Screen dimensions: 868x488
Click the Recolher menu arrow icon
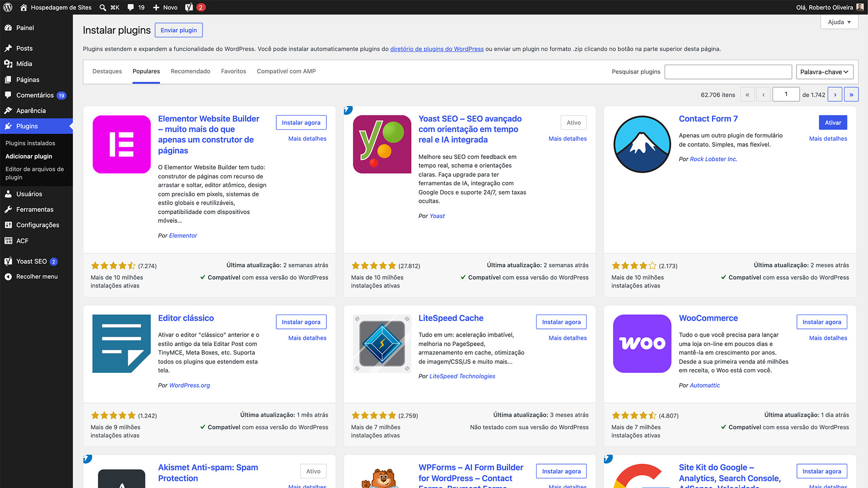8,277
